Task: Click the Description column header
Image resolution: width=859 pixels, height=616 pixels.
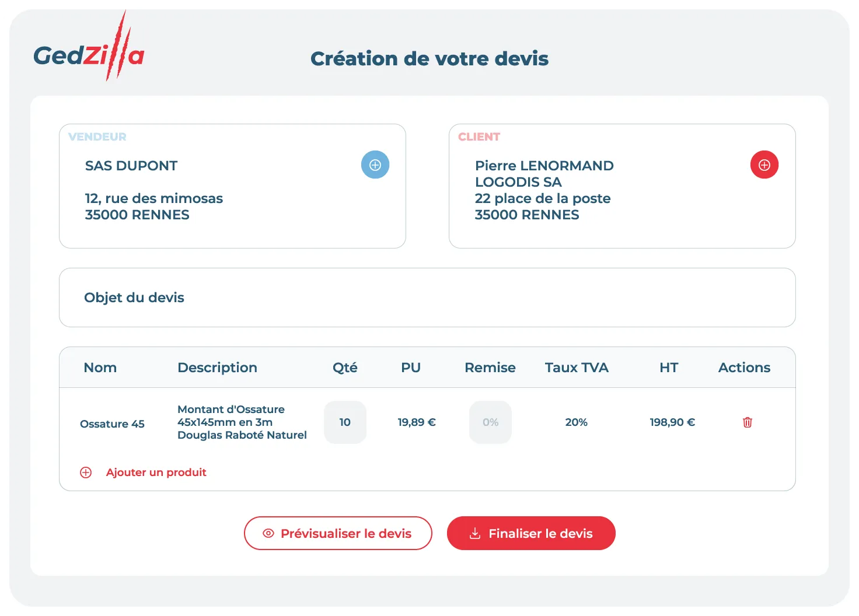Action: click(x=217, y=367)
